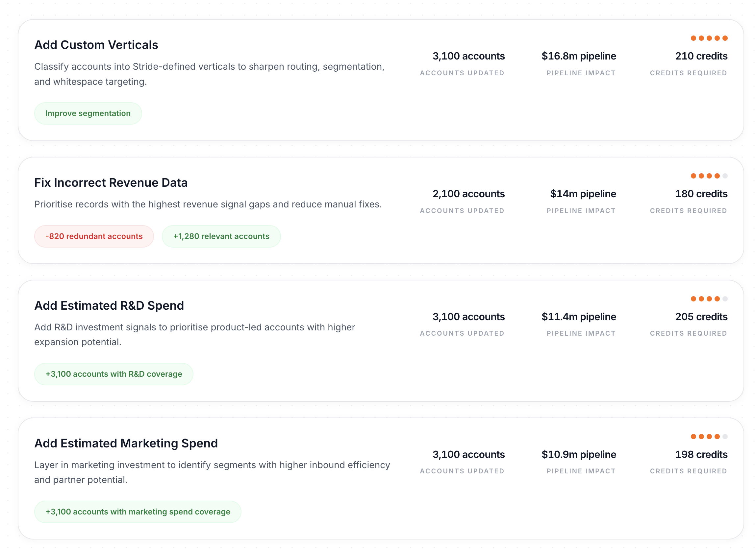The image size is (756, 549).
Task: Select 210 credits on Add Custom Verticals
Action: click(701, 56)
